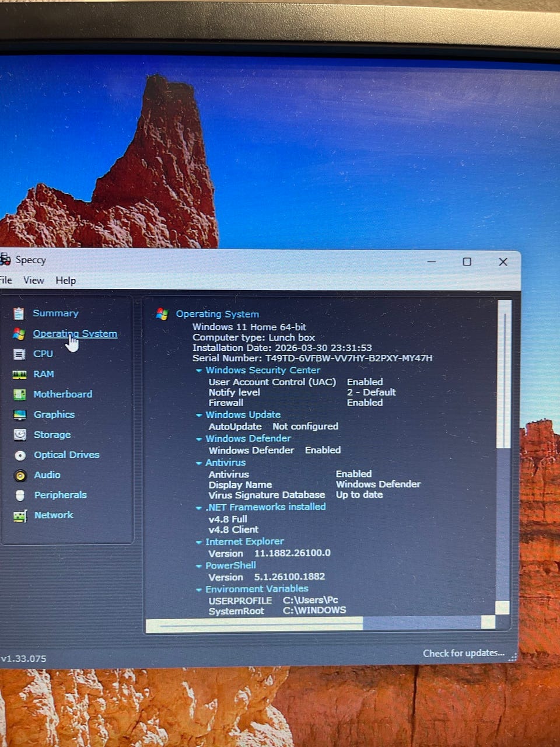This screenshot has width=560, height=747.
Task: Click the User Account Control (UAC) row
Action: tap(296, 382)
